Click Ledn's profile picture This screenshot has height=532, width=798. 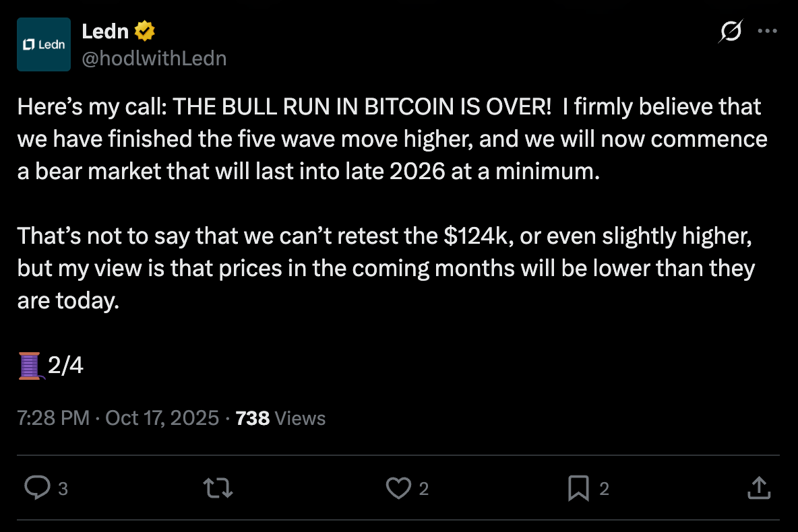point(43,44)
